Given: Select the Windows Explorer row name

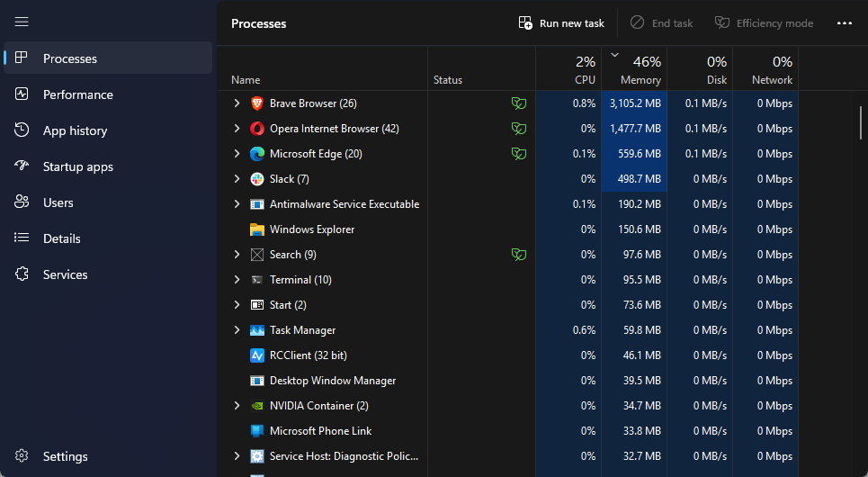Looking at the screenshot, I should coord(311,229).
